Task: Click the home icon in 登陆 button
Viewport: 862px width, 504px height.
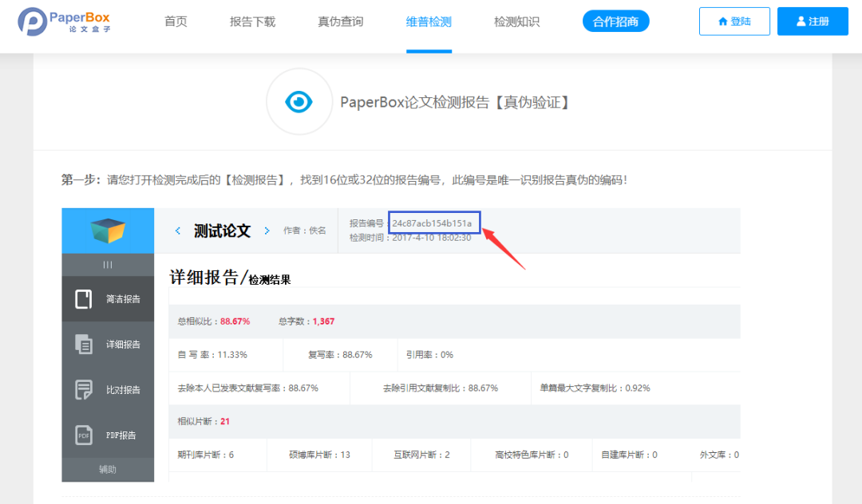Action: (x=723, y=22)
